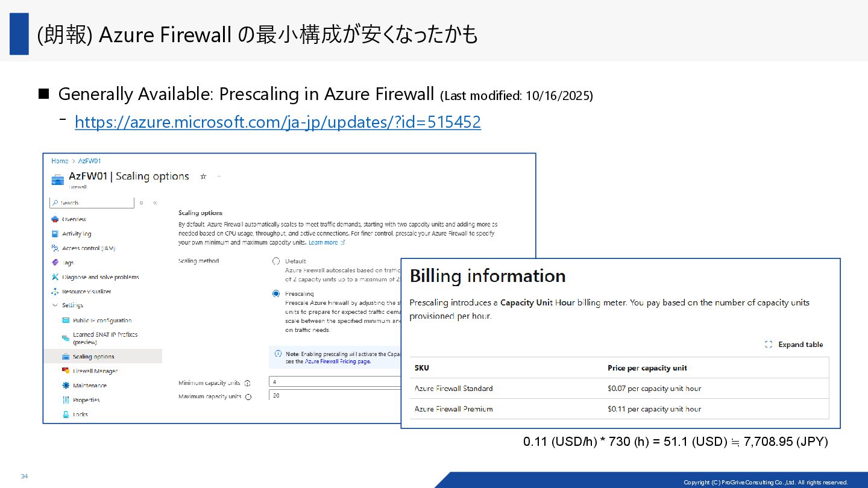Viewport: 868px width, 488px height.
Task: Open Activity log in the sidebar
Action: click(x=77, y=234)
